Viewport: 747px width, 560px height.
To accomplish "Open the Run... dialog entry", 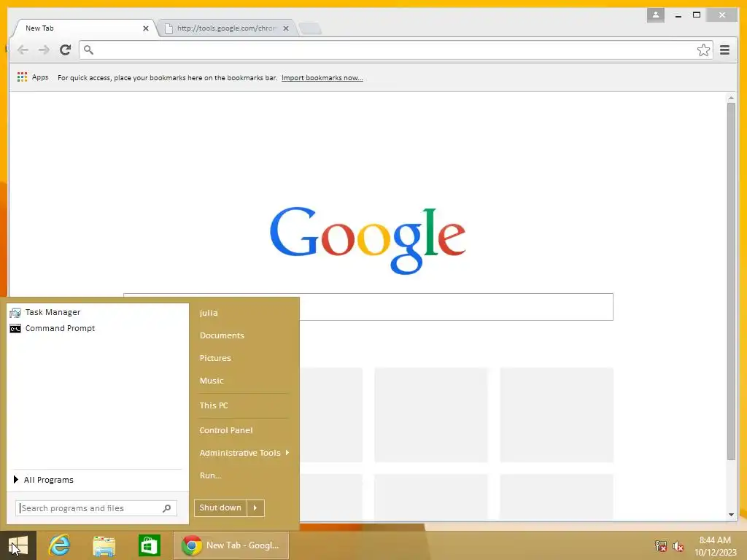I will click(211, 475).
